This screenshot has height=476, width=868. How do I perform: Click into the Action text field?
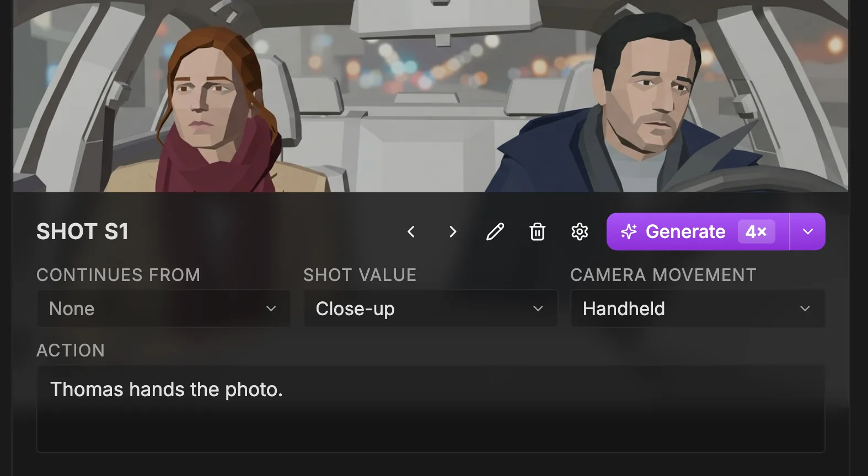coord(431,409)
